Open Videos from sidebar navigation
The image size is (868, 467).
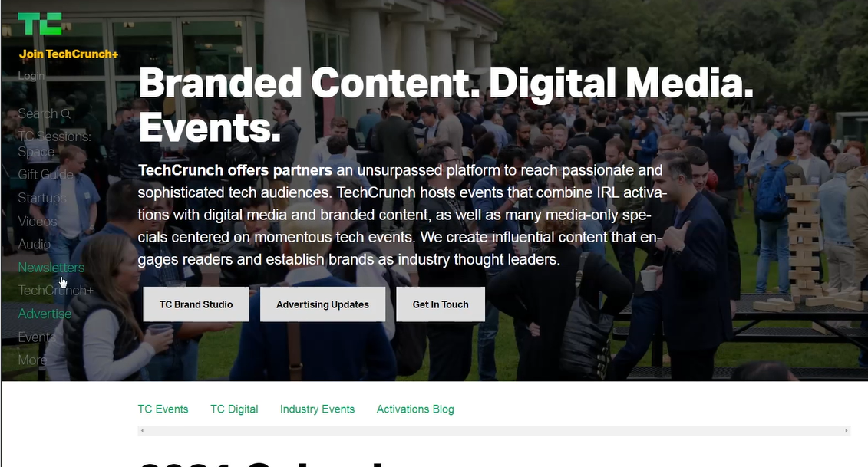tap(37, 222)
